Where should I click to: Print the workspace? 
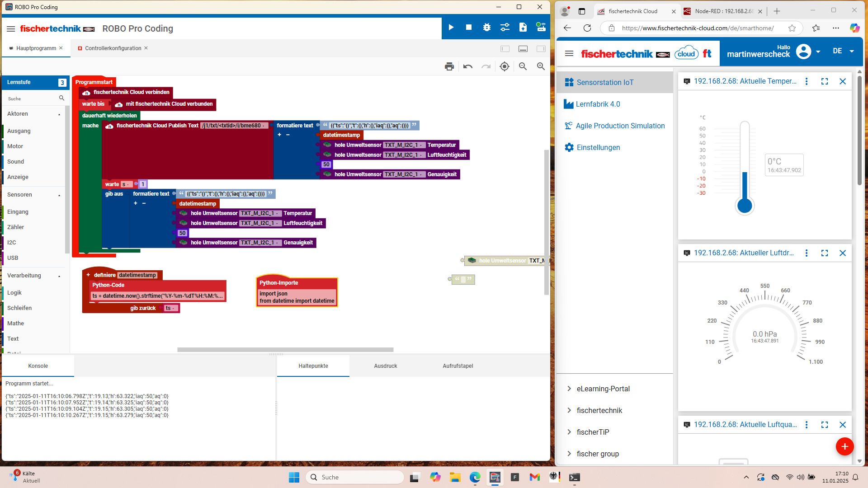[x=449, y=66]
